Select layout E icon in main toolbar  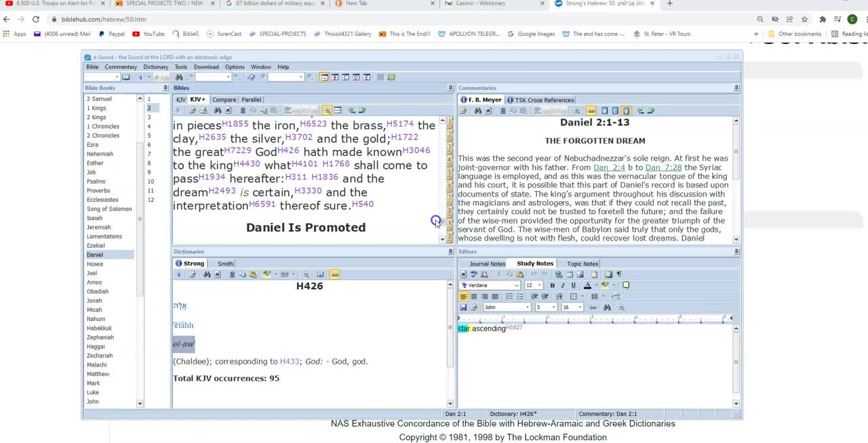tap(367, 77)
